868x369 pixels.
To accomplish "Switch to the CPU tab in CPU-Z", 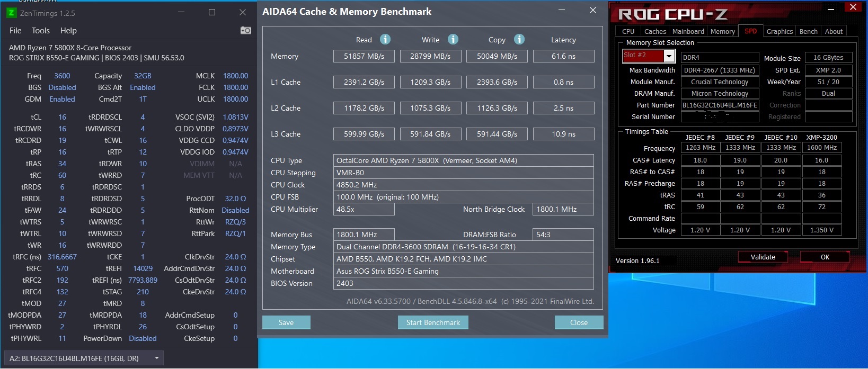I will [628, 32].
